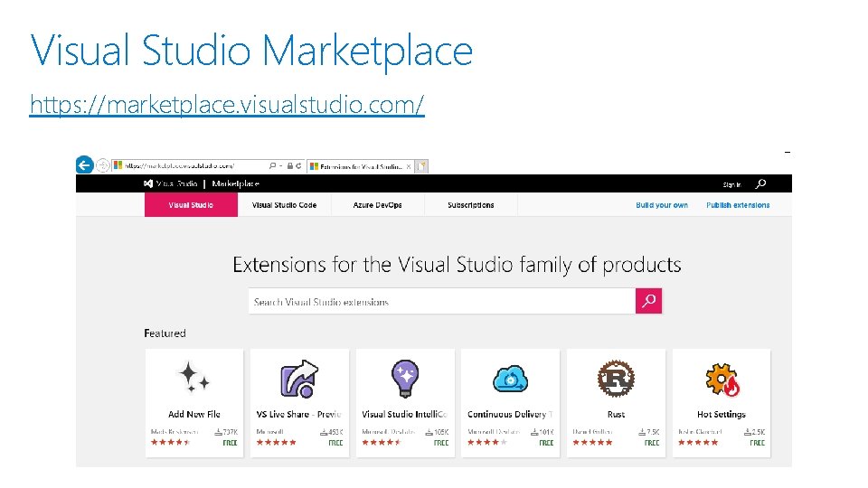Click the browser back arrow button
The width and height of the screenshot is (868, 488).
click(84, 164)
